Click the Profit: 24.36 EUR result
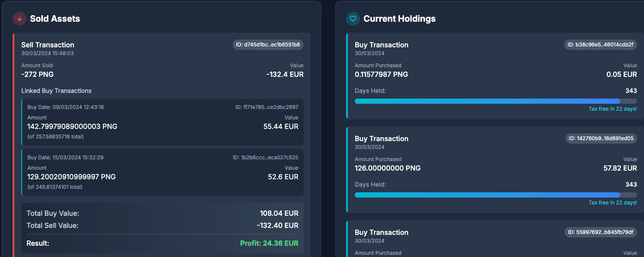 click(269, 243)
